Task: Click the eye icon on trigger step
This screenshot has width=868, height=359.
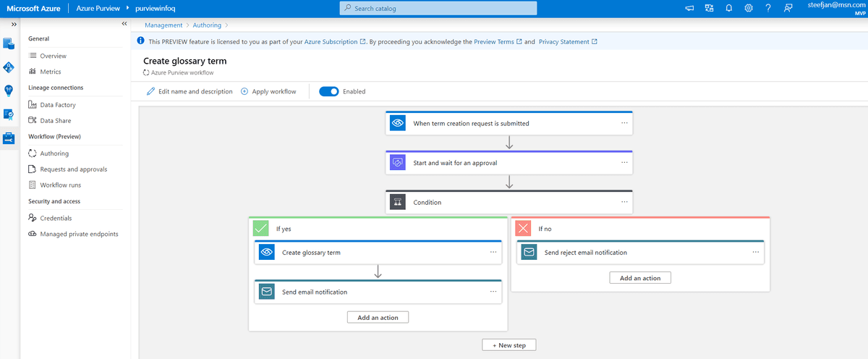Action: coord(397,123)
